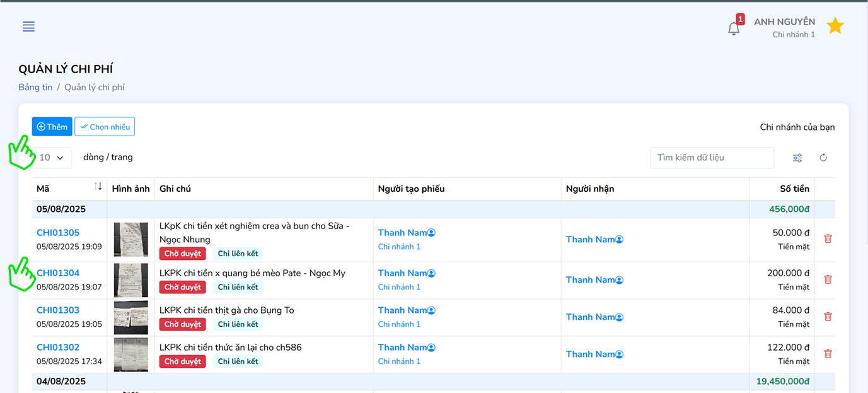Delete expense CHI01303 with trash icon
Image resolution: width=868 pixels, height=393 pixels.
click(828, 317)
